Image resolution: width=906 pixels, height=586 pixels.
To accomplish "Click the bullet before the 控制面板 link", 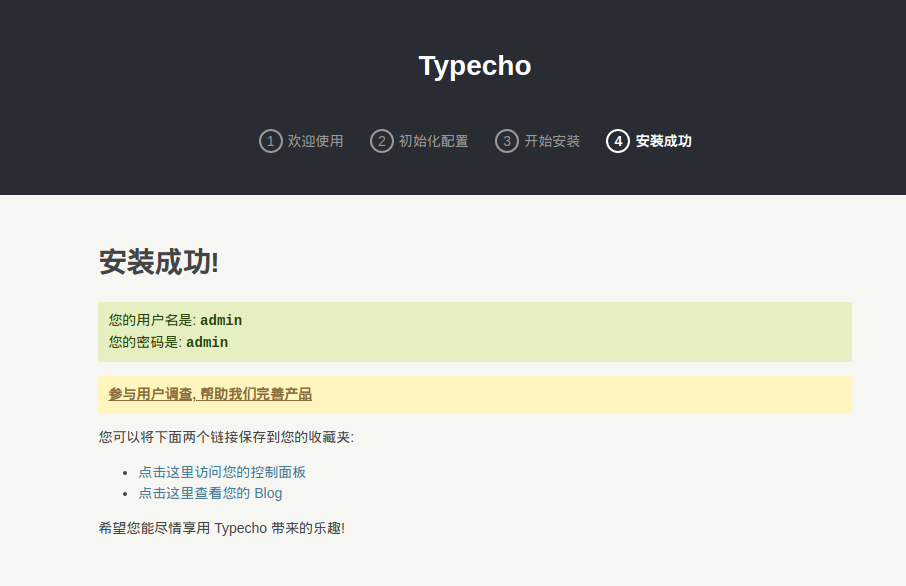I will (x=125, y=473).
